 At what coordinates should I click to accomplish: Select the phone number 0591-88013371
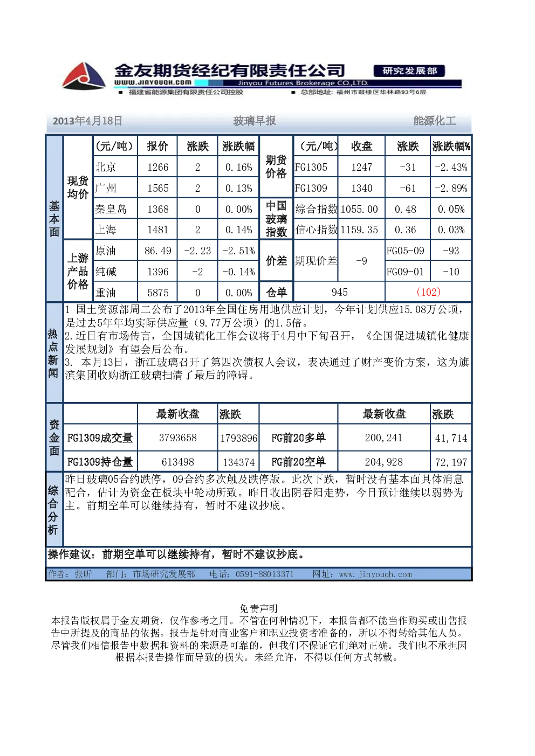[265, 574]
